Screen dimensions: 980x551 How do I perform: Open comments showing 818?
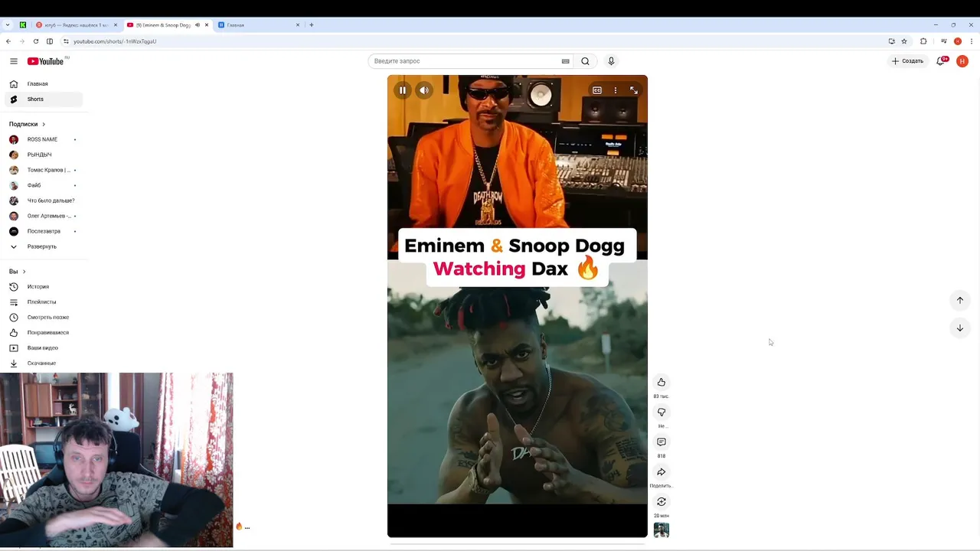tap(661, 442)
